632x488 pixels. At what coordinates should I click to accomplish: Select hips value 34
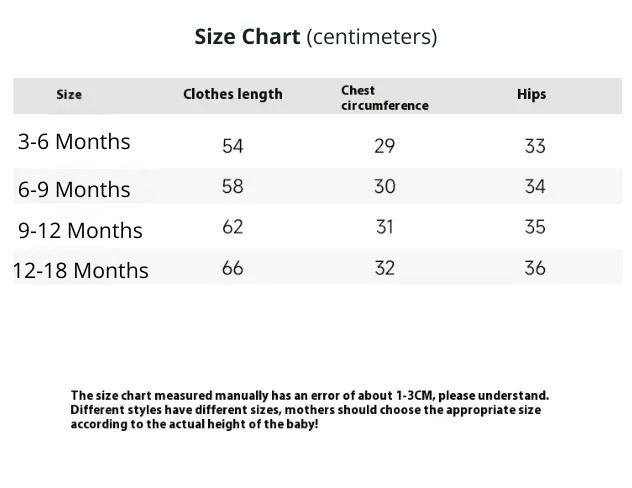[535, 187]
